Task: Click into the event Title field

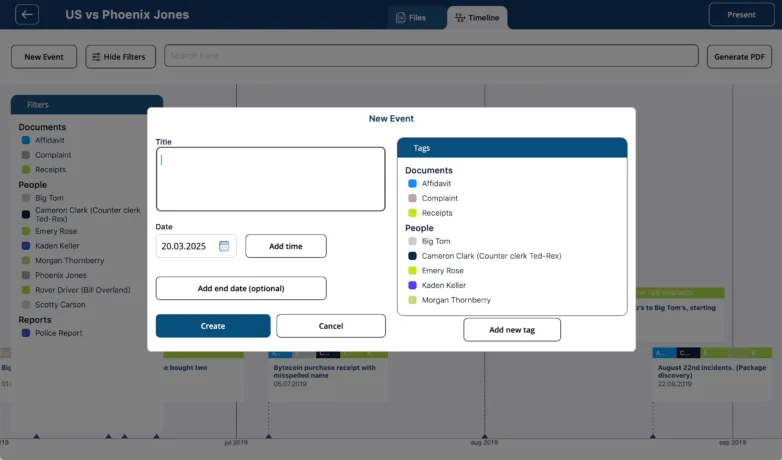Action: click(x=270, y=179)
